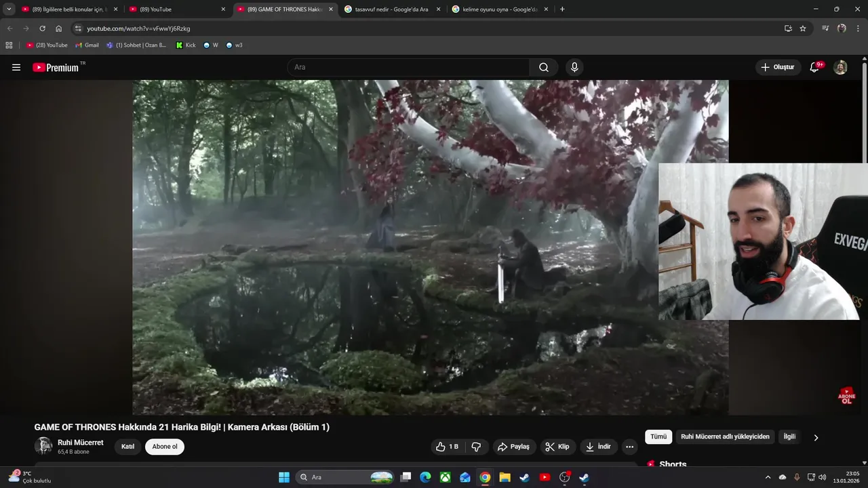Open the (28) YouTube bookmark
Viewport: 868px width, 488px height.
click(x=47, y=45)
